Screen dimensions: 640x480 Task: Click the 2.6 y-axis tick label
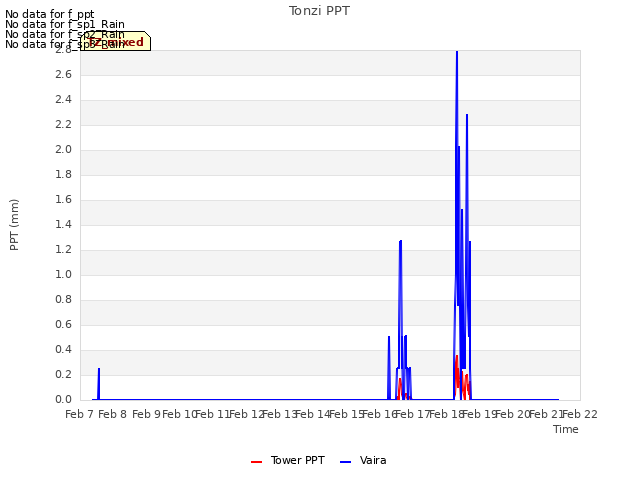click(x=63, y=74)
